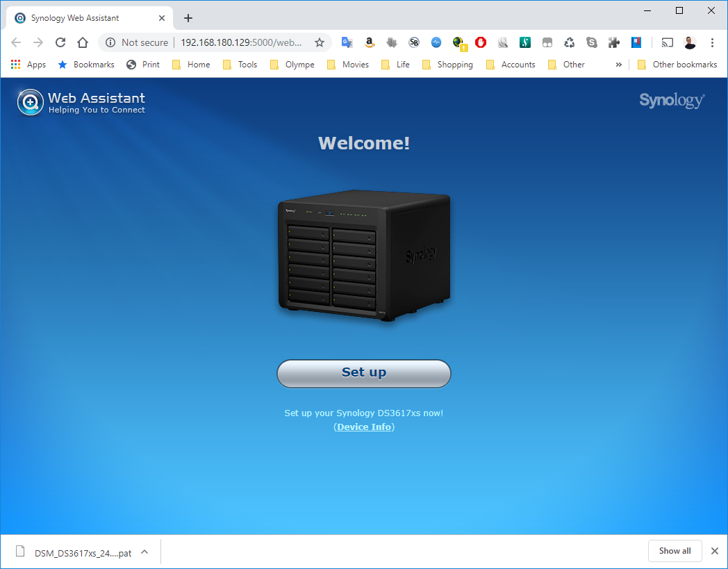Screen dimensions: 728x569
Task: Open the Olympe bookmarks folder
Action: point(292,65)
